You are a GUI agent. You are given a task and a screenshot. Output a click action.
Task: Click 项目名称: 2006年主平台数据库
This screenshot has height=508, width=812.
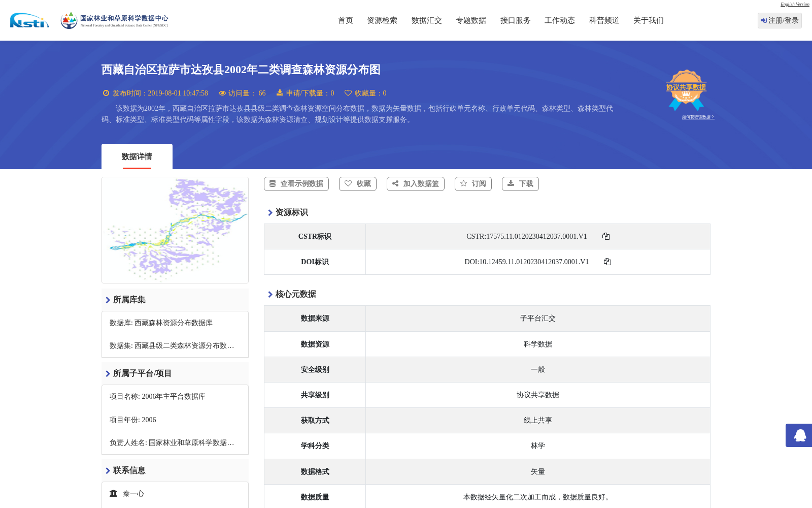coord(157,396)
